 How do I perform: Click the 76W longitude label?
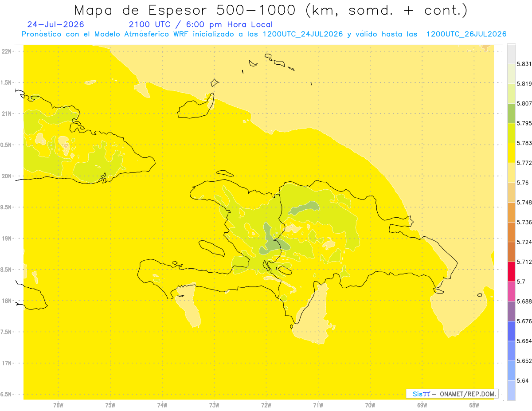pos(58,405)
